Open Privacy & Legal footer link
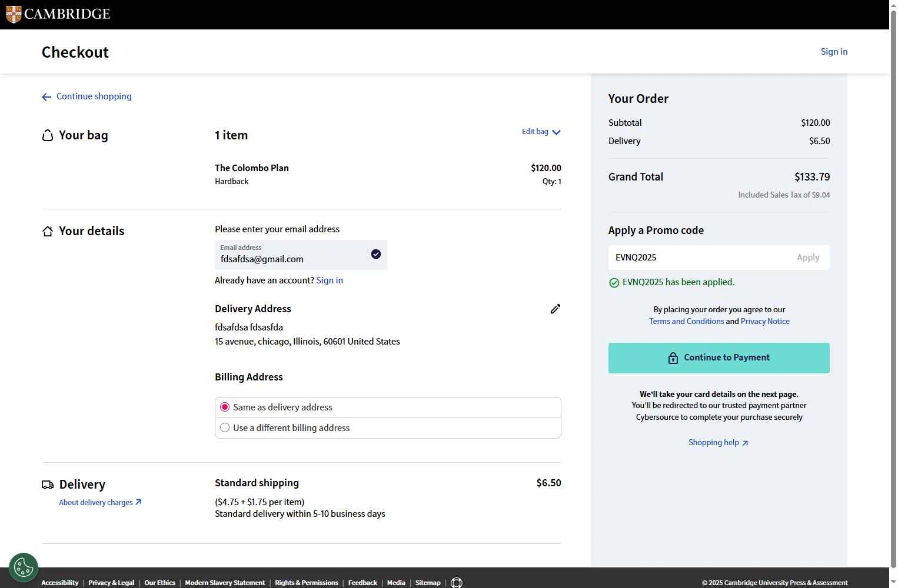 coord(111,583)
